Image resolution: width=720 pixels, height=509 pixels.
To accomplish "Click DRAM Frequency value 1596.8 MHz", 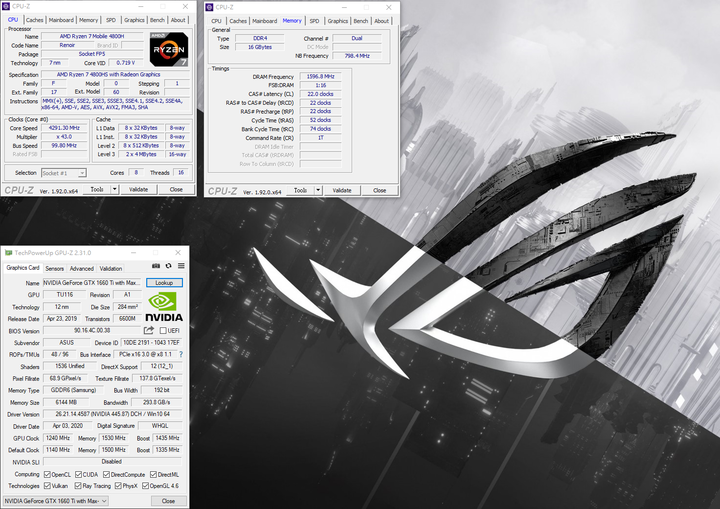I will 321,77.
